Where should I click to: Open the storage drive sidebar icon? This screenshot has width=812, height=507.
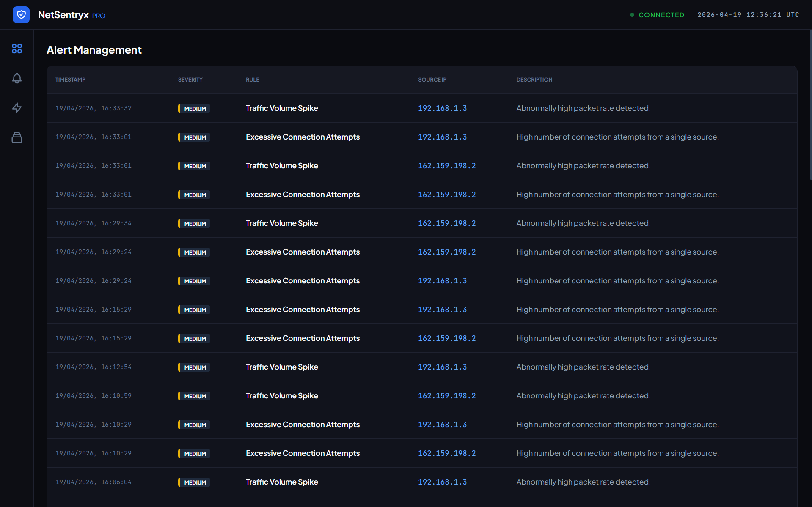[x=17, y=137]
